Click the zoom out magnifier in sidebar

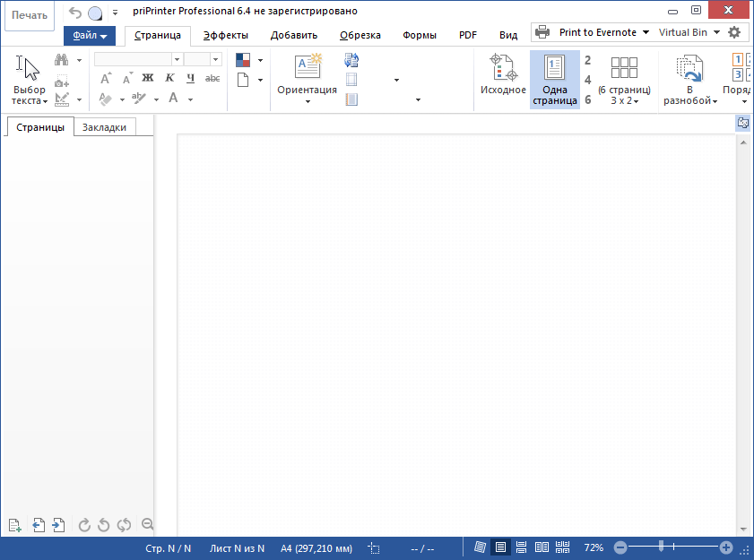tap(148, 525)
